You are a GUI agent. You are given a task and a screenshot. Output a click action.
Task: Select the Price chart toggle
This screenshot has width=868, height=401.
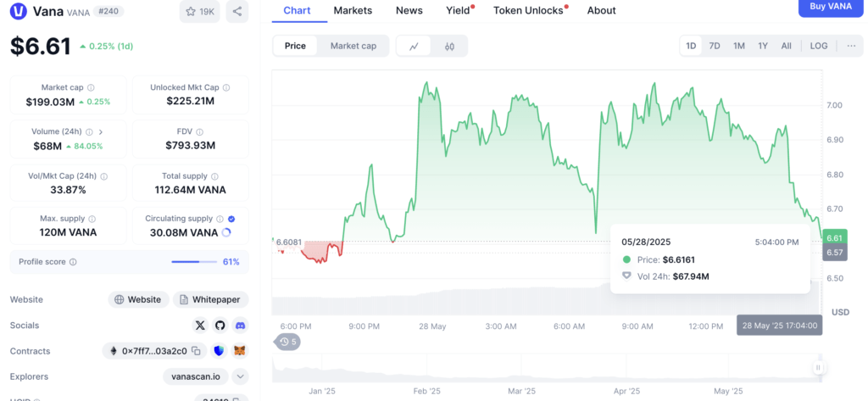295,46
